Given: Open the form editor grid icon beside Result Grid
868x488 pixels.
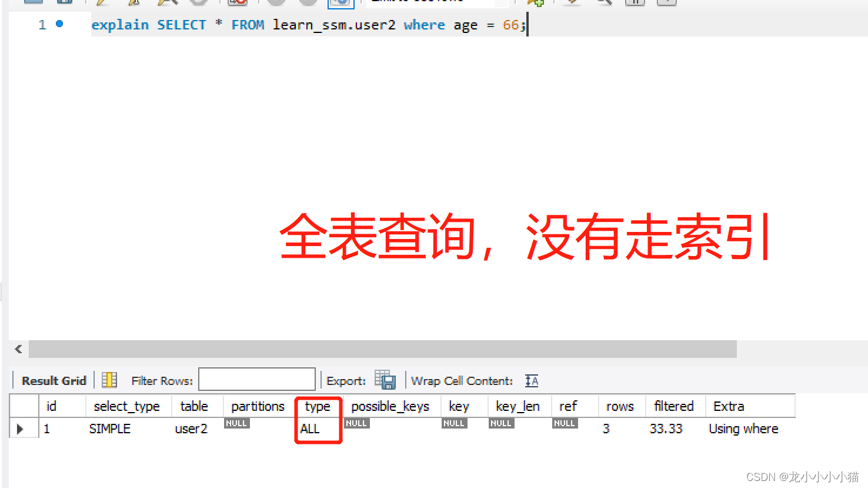Looking at the screenshot, I should point(109,380).
